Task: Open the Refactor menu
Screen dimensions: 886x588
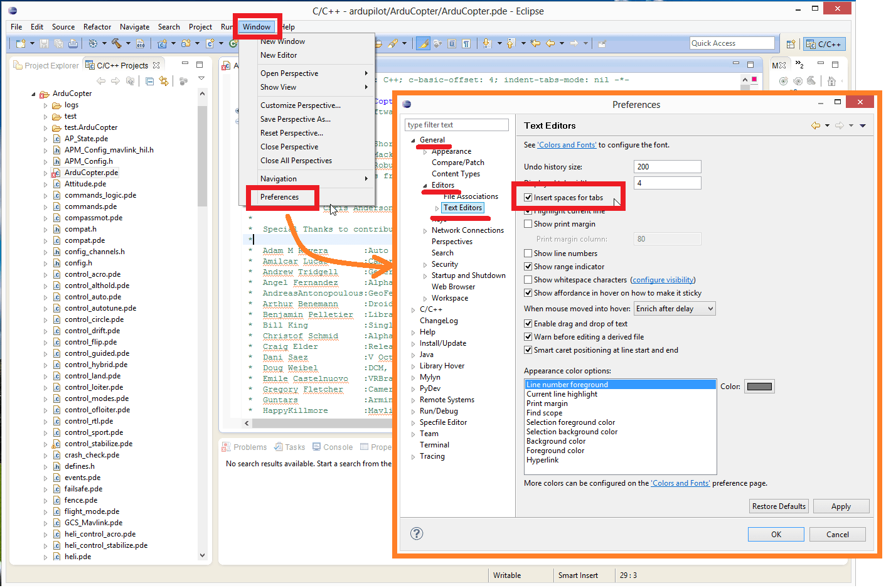Action: click(x=97, y=26)
